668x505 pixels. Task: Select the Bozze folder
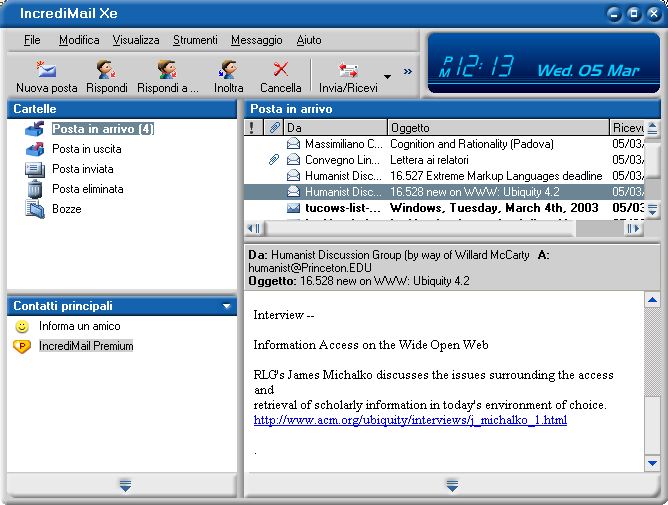[66, 209]
